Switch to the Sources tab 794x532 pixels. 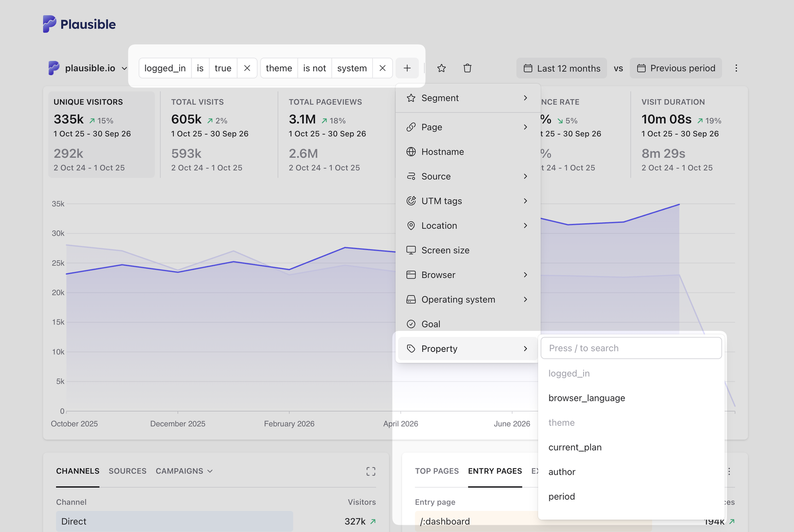click(128, 471)
